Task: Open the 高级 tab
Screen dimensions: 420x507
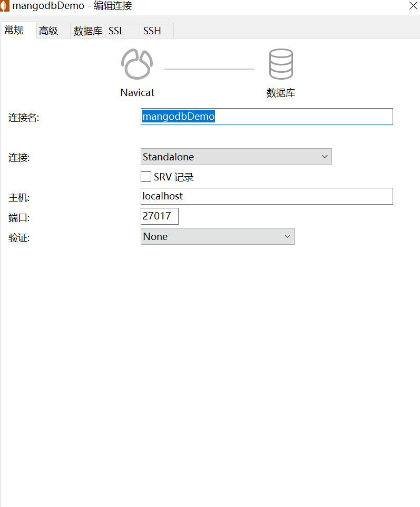Action: [x=53, y=31]
